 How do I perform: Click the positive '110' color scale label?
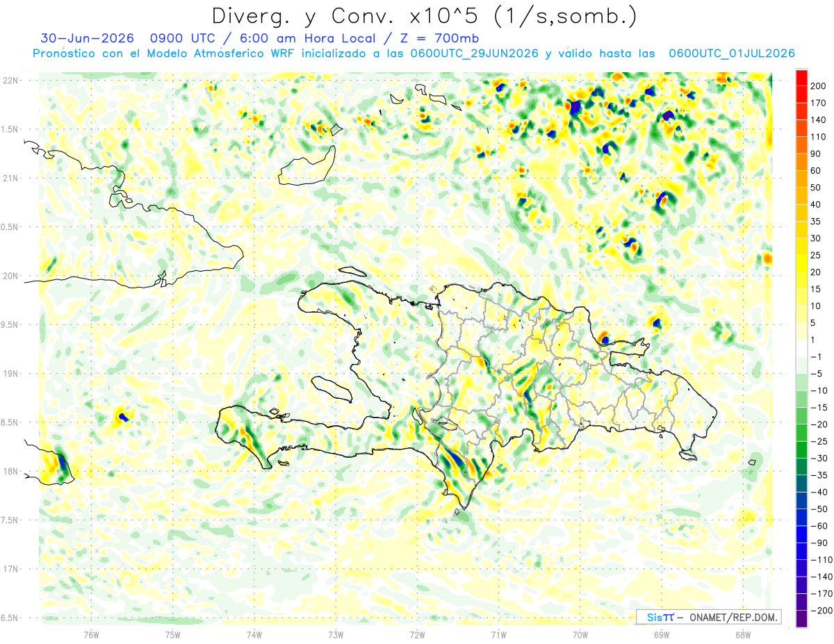pyautogui.click(x=819, y=137)
